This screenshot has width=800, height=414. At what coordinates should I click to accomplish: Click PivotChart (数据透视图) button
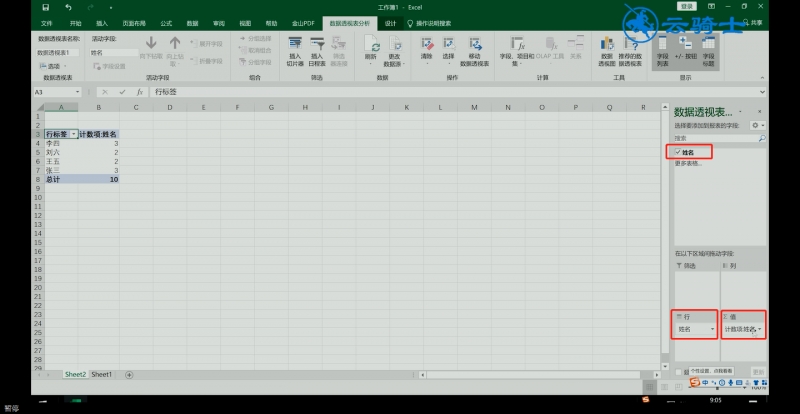click(x=606, y=52)
